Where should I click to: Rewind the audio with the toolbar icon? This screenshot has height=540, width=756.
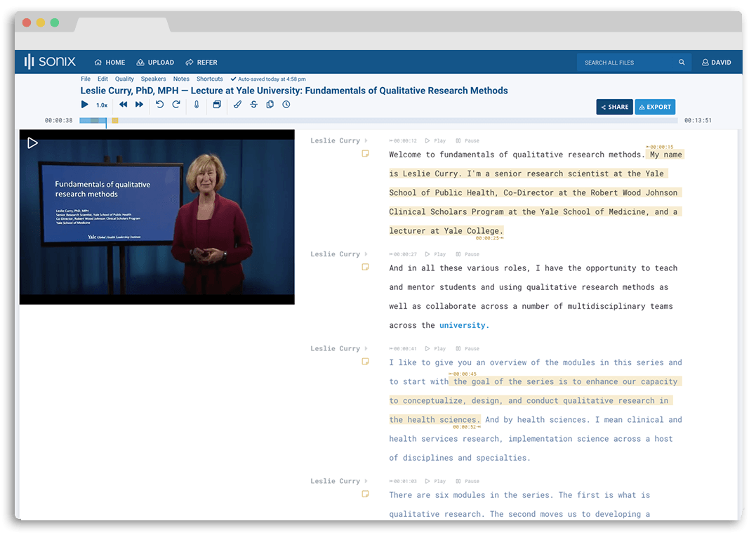pyautogui.click(x=123, y=104)
